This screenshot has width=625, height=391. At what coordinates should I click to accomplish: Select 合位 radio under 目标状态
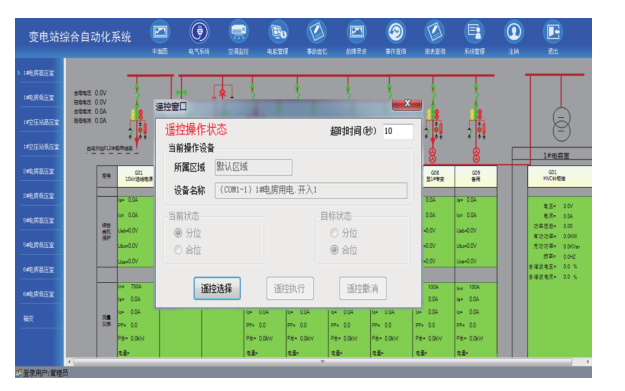click(334, 250)
